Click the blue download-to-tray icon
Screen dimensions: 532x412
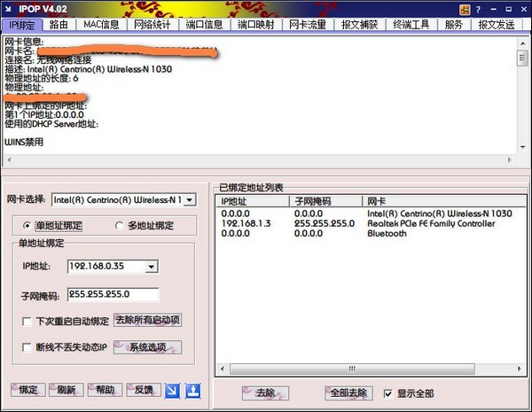pos(193,391)
